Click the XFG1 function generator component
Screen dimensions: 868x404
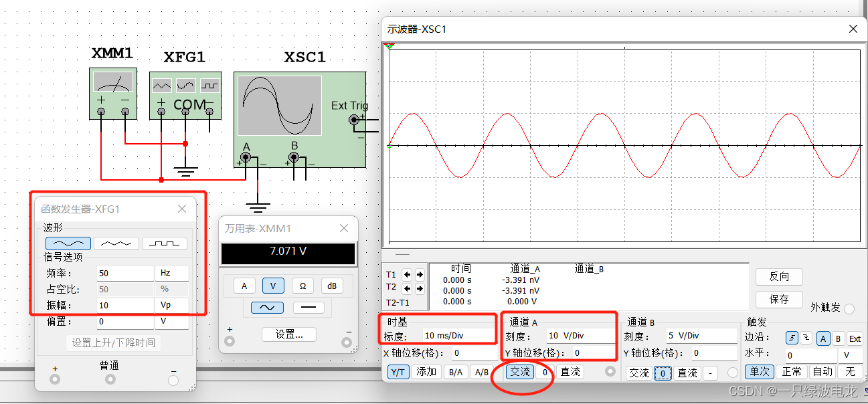185,96
